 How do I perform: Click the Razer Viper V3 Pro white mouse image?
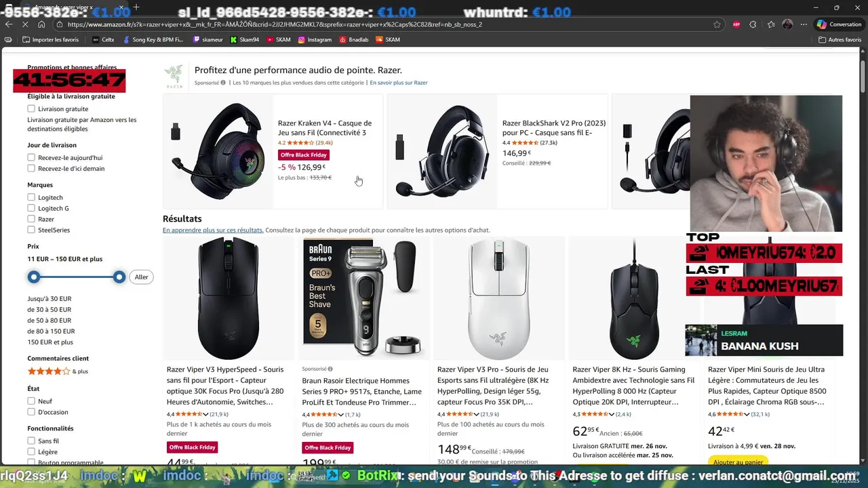point(499,298)
